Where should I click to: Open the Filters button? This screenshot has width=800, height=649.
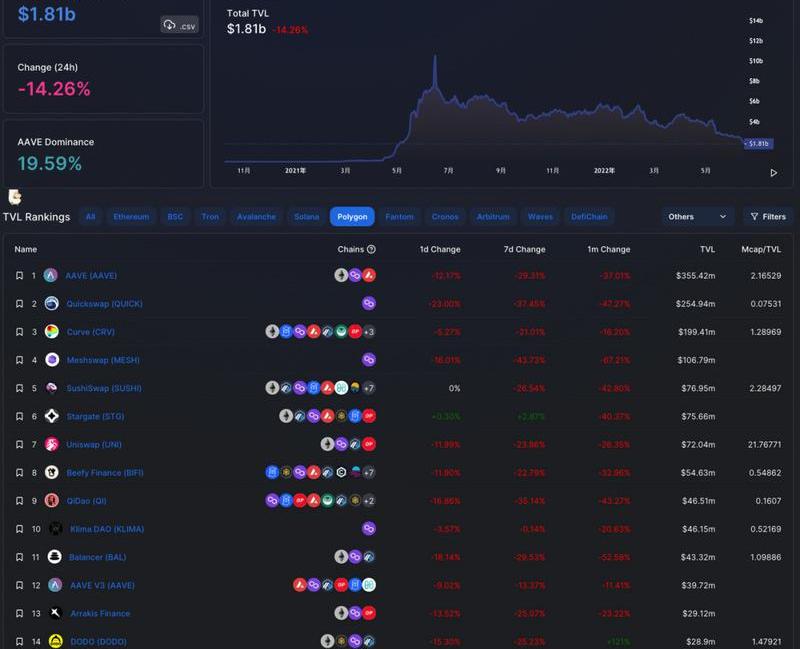[x=767, y=216]
